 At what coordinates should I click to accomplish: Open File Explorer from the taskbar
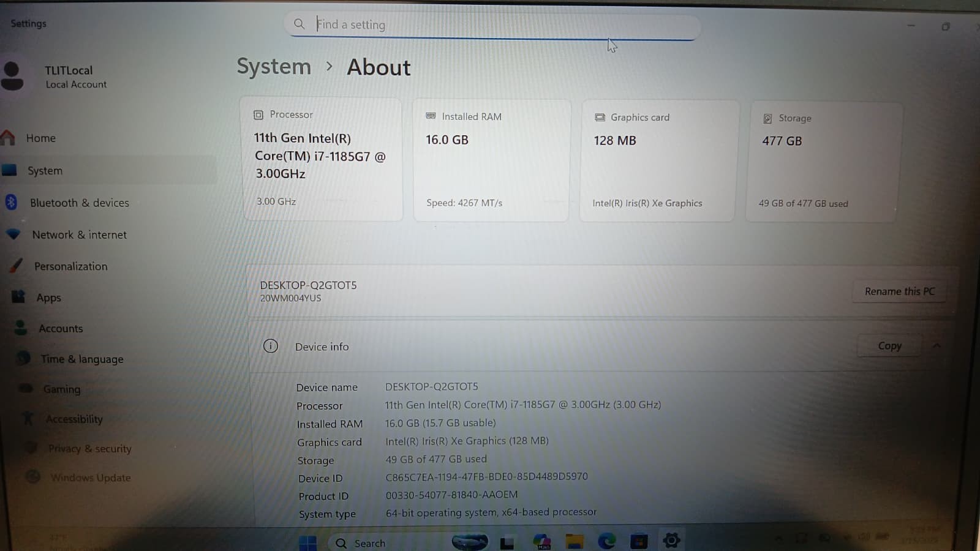[574, 541]
